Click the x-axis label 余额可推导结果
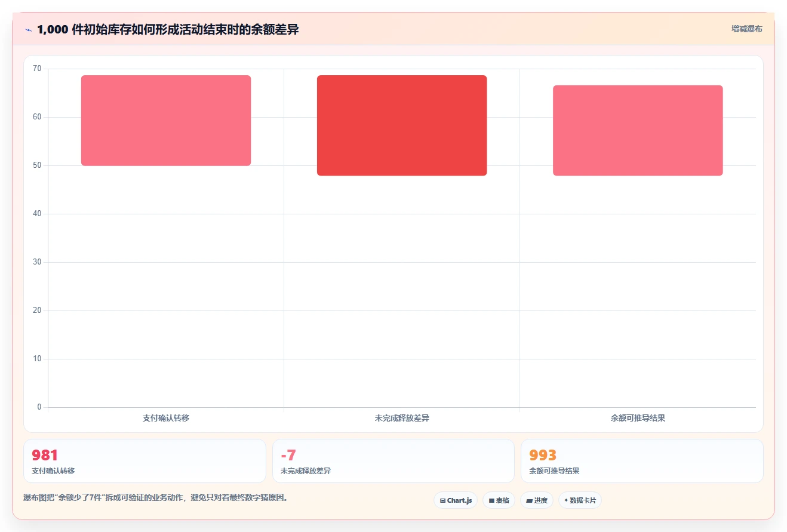 click(638, 418)
